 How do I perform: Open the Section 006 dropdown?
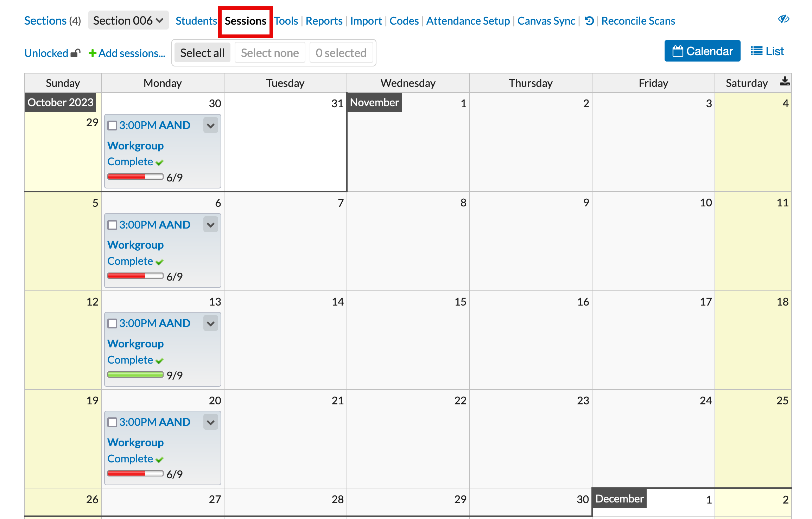coord(128,21)
